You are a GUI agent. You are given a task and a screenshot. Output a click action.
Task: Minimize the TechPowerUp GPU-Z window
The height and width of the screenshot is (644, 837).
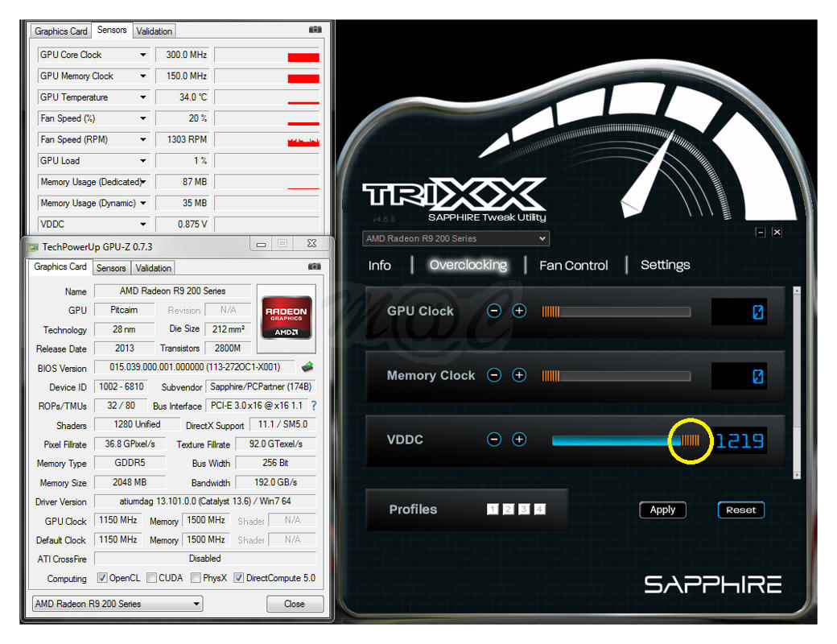261,244
